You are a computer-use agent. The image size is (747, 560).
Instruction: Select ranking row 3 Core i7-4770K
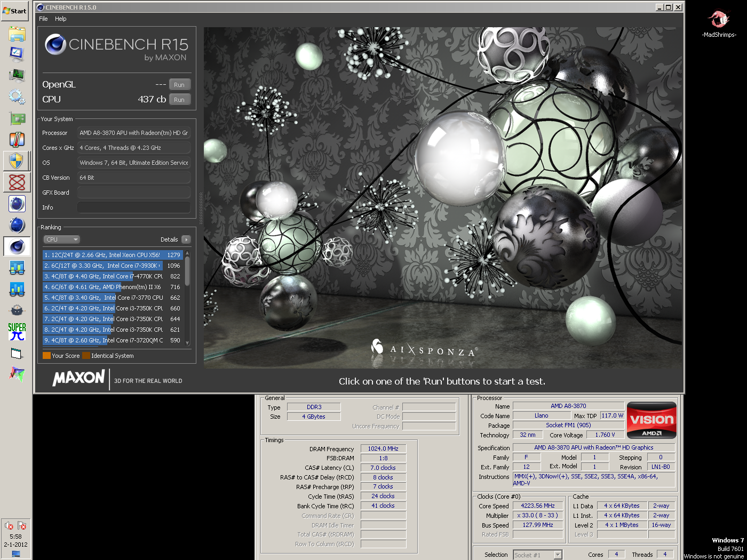pyautogui.click(x=113, y=276)
